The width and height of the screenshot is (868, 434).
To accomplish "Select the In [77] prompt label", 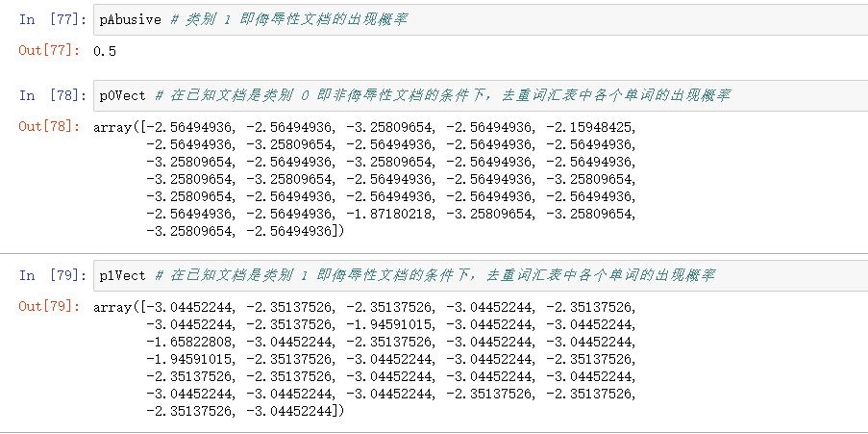I will [x=53, y=20].
